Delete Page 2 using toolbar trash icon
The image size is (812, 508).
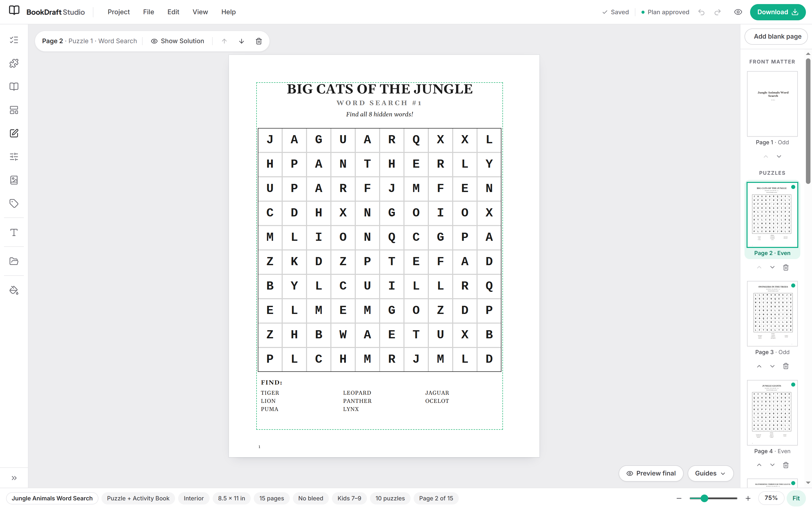[259, 41]
